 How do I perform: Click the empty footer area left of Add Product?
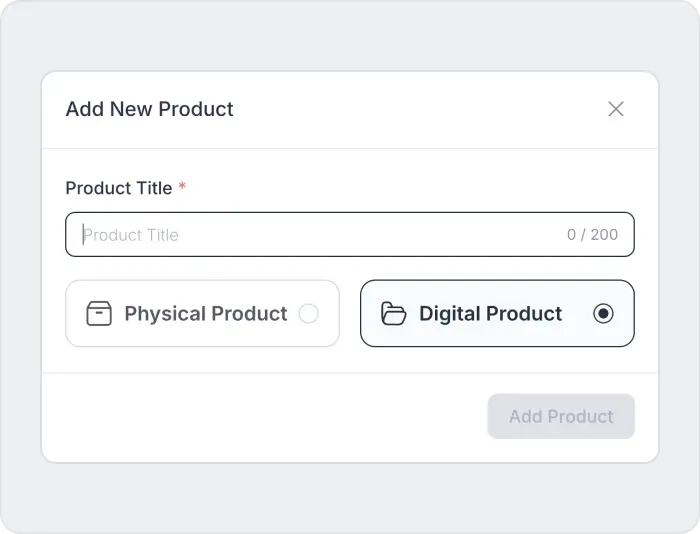pyautogui.click(x=260, y=416)
